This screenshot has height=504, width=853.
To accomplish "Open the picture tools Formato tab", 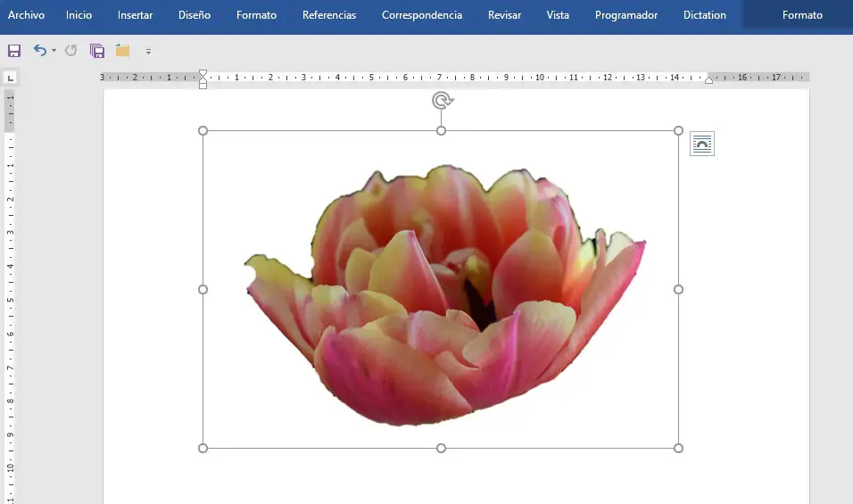I will (802, 15).
